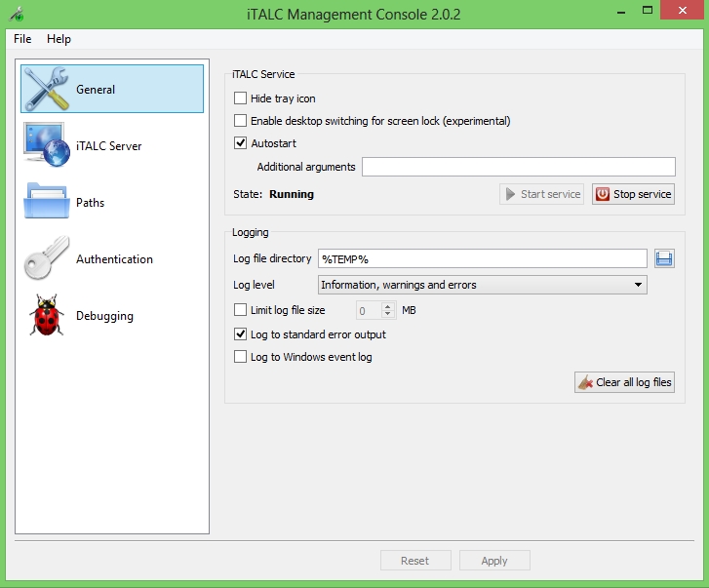Click Clear all log files label
The image size is (709, 588).
tap(634, 382)
